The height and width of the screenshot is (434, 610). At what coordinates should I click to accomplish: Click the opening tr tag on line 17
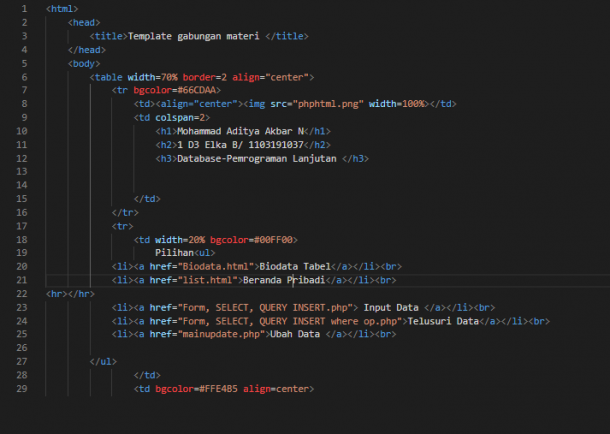point(122,226)
